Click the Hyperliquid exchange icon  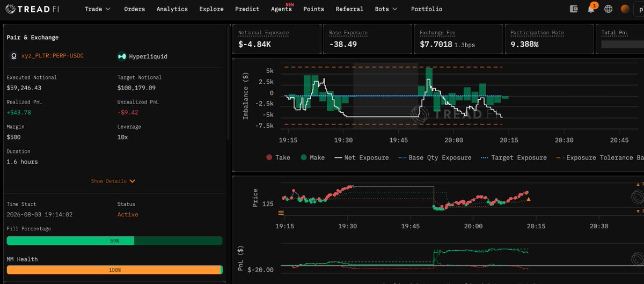pos(122,56)
